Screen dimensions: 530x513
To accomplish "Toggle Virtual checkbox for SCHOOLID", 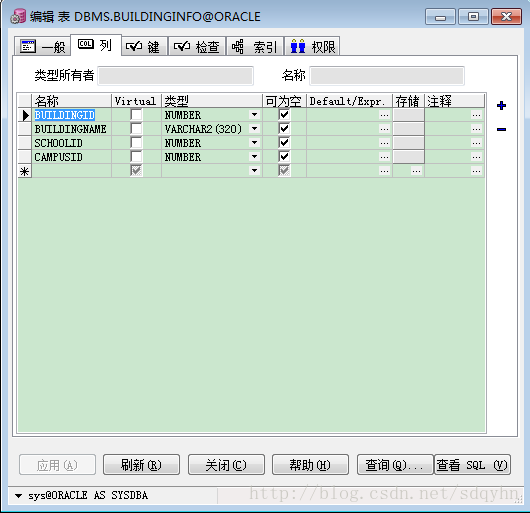I will coord(136,143).
